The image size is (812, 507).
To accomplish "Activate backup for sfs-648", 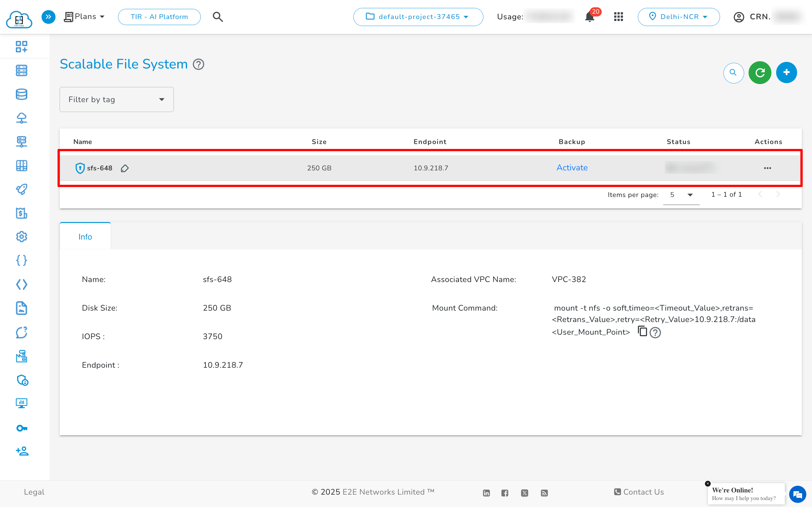I will (x=572, y=168).
